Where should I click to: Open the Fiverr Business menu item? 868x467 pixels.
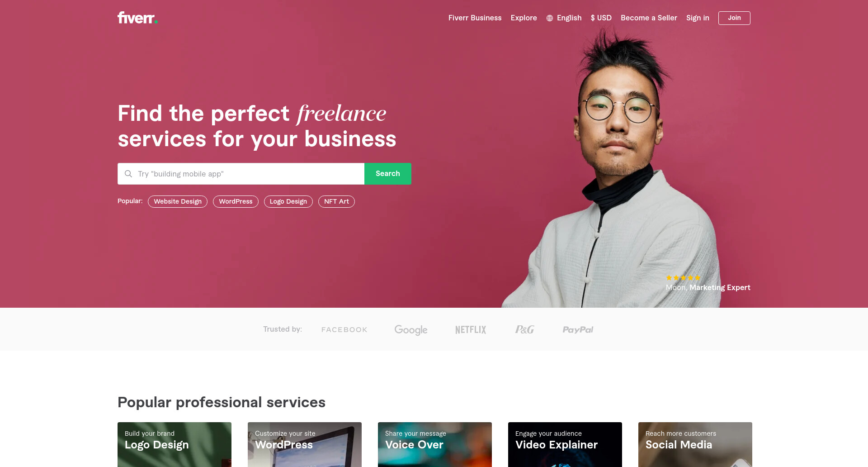475,18
